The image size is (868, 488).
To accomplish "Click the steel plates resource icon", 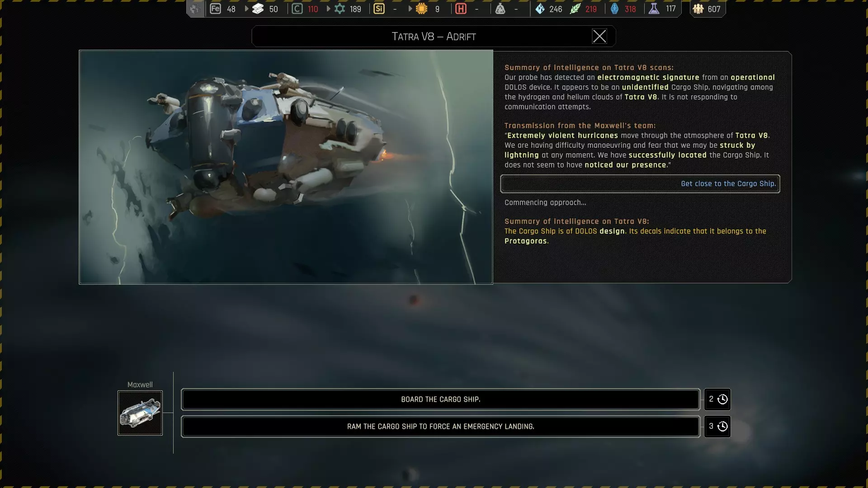I will click(258, 9).
